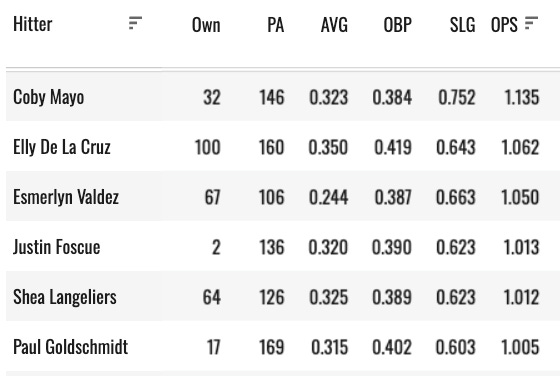Click Esmerlyn Valdez's 0.244 AVG cell
560x376 pixels.
tap(329, 197)
